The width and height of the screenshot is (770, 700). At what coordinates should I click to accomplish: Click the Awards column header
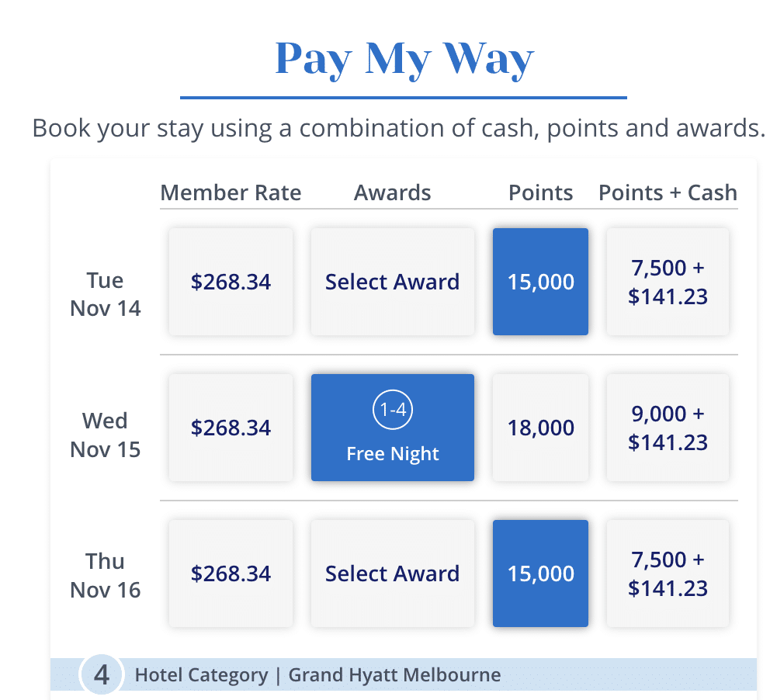(392, 192)
